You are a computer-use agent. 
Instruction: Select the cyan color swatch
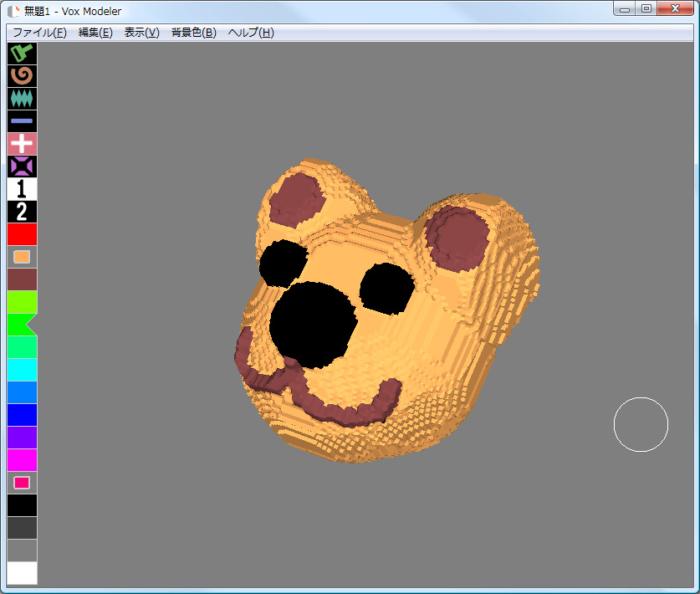tap(22, 370)
